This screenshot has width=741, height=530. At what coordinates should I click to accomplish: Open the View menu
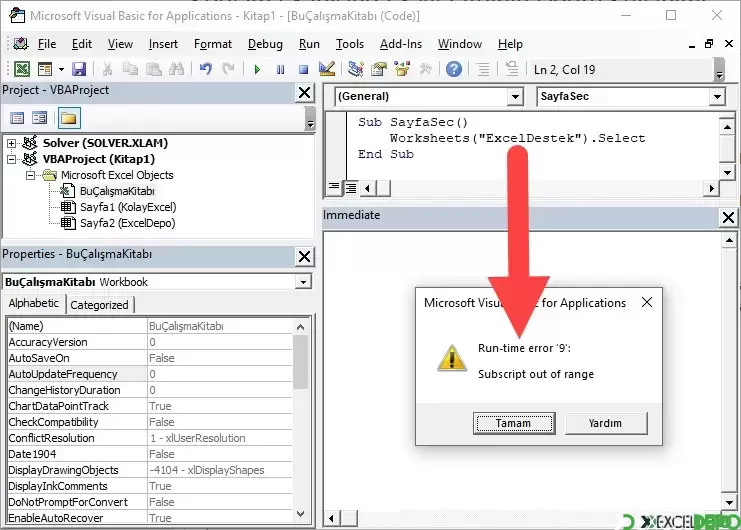point(120,44)
